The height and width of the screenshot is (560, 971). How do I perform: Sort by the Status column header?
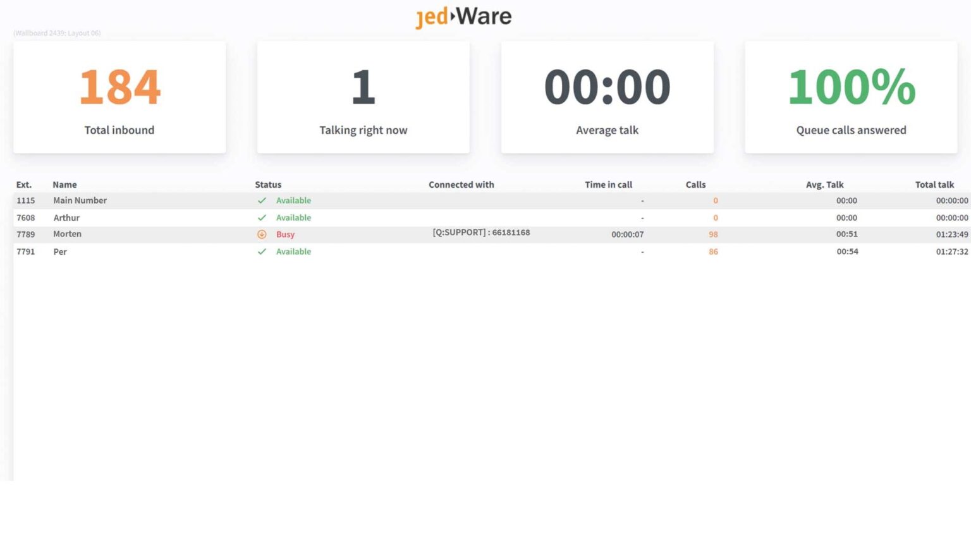click(x=268, y=185)
